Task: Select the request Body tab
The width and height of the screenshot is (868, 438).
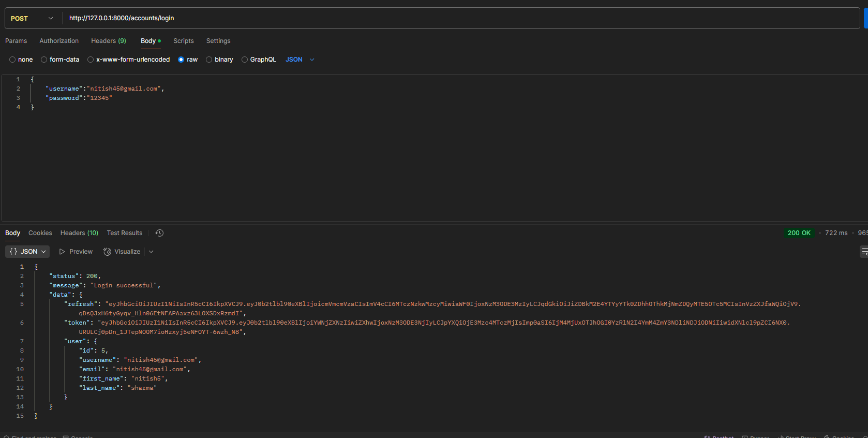Action: pyautogui.click(x=151, y=41)
